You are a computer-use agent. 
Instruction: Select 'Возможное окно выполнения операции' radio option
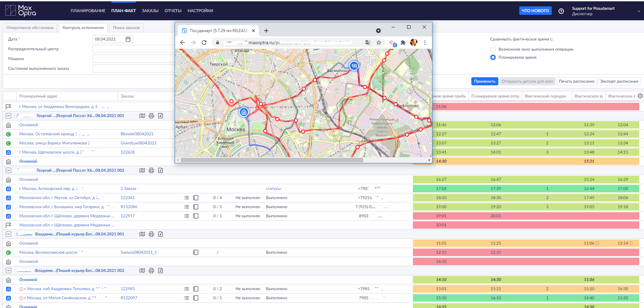point(493,49)
